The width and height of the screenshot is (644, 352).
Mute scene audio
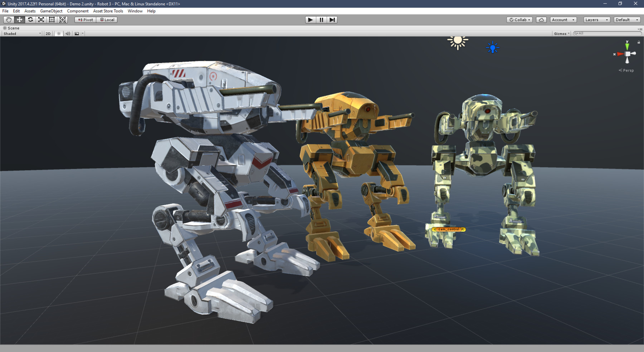point(68,33)
